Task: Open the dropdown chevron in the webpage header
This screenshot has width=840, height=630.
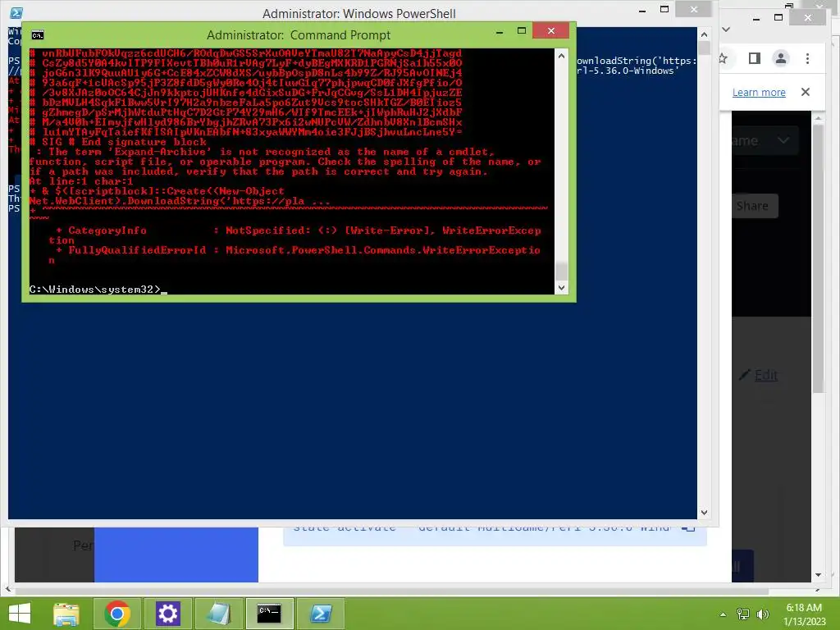Action: point(783,140)
